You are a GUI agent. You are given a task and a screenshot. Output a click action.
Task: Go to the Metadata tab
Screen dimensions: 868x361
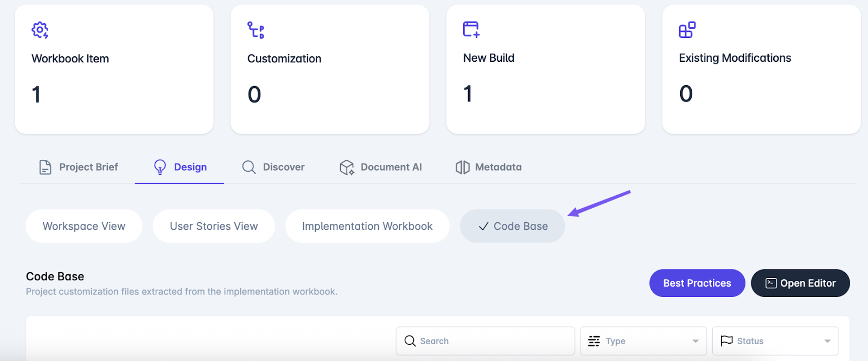488,167
